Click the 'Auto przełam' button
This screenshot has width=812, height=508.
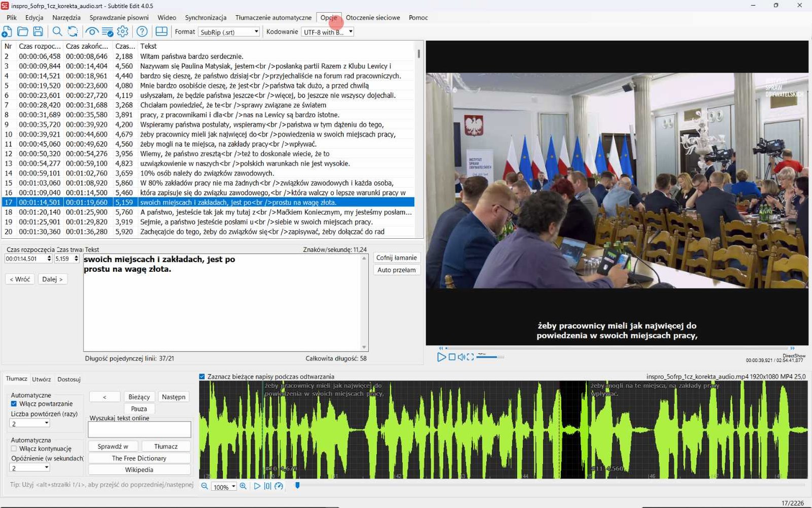[x=396, y=270]
